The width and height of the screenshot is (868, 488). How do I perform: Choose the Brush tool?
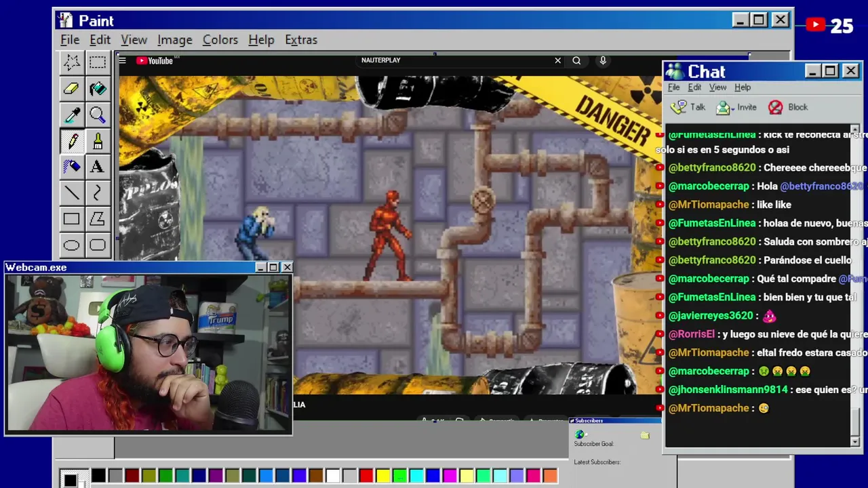coord(98,141)
